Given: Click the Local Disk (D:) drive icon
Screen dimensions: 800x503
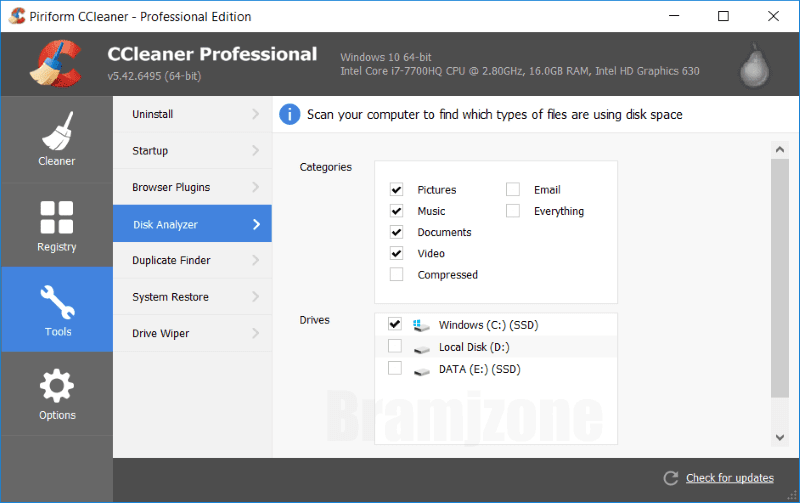Looking at the screenshot, I should tap(421, 350).
